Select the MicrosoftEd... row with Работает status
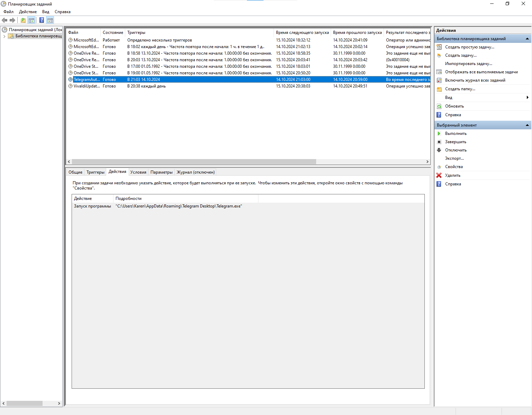This screenshot has width=532, height=415. pos(248,40)
